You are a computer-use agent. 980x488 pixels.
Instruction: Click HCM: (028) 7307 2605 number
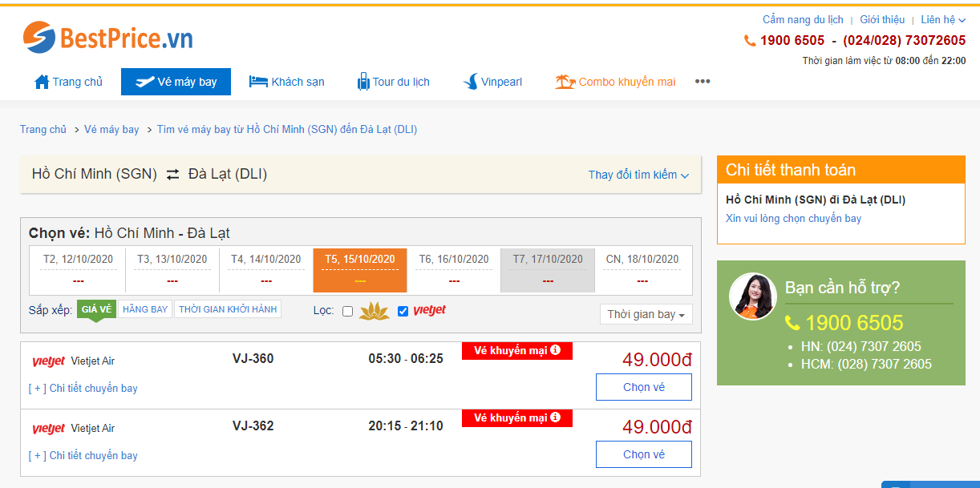tap(866, 365)
